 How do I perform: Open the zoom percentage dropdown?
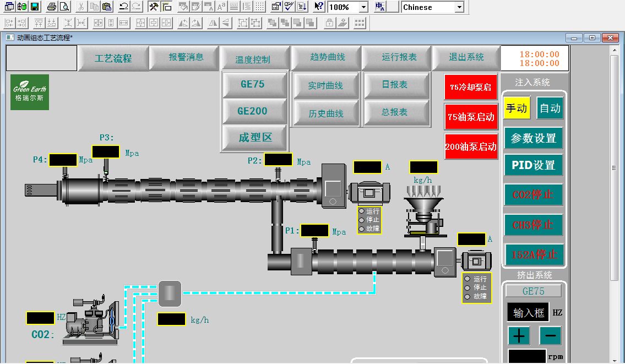coord(363,7)
